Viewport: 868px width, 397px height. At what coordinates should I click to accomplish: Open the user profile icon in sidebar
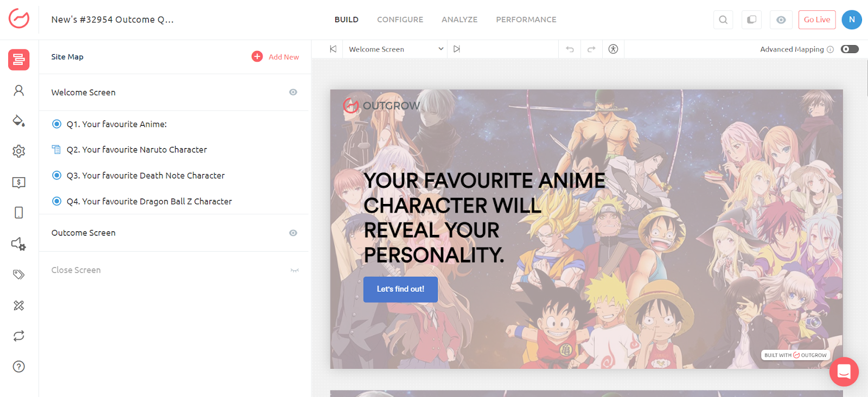point(19,90)
